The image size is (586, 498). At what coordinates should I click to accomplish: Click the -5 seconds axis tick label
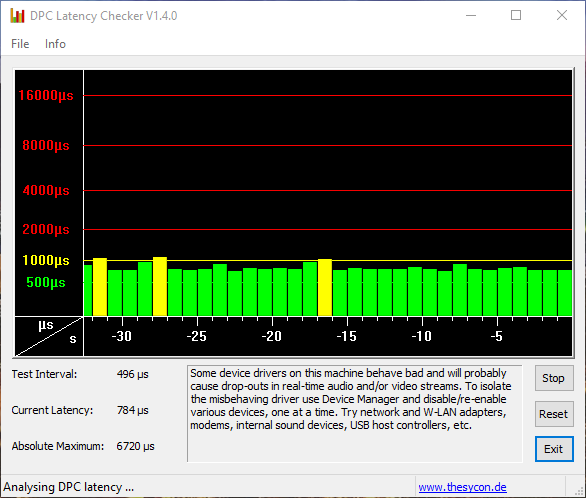click(x=497, y=336)
